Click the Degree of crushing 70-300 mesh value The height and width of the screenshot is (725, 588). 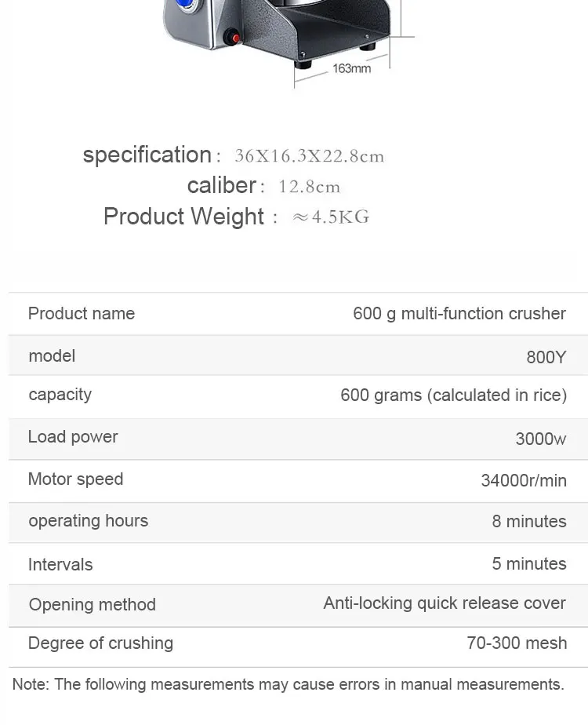click(516, 643)
